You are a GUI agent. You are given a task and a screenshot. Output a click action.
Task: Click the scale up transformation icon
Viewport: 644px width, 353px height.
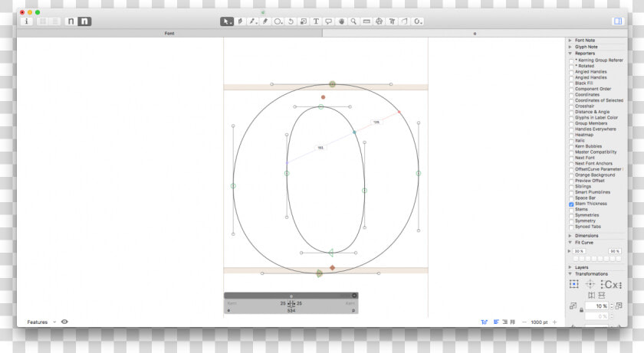pyautogui.click(x=619, y=306)
